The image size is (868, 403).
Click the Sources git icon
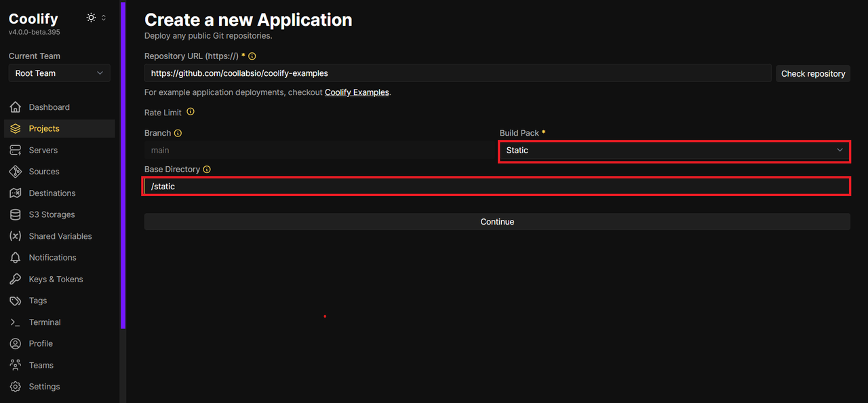point(16,172)
